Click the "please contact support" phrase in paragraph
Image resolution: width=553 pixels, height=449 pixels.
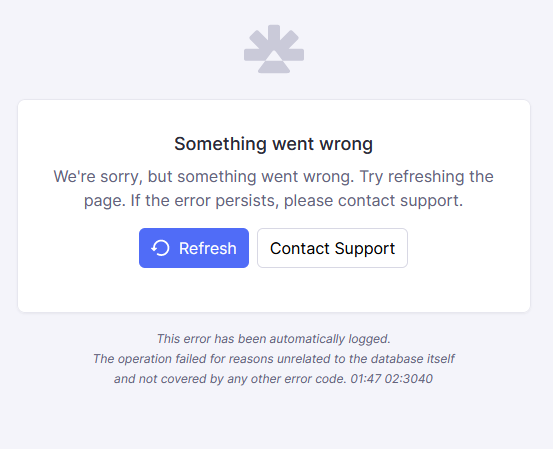click(373, 200)
